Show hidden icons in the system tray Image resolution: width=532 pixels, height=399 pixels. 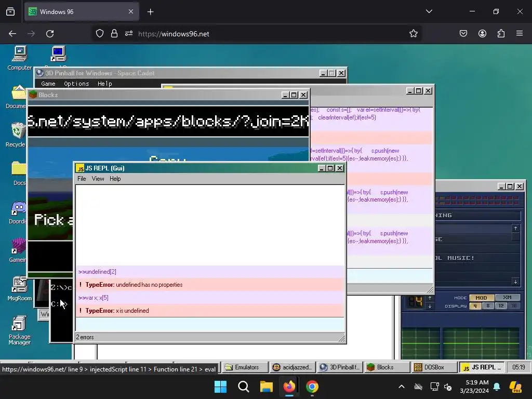(402, 387)
